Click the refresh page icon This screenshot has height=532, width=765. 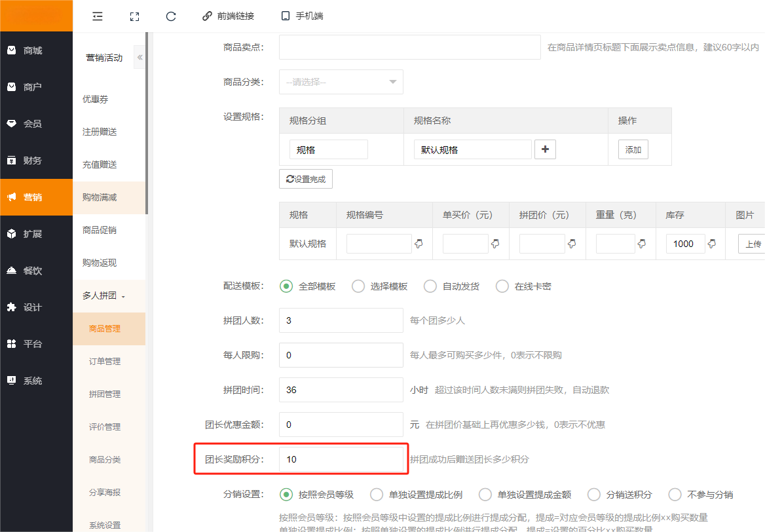(171, 16)
